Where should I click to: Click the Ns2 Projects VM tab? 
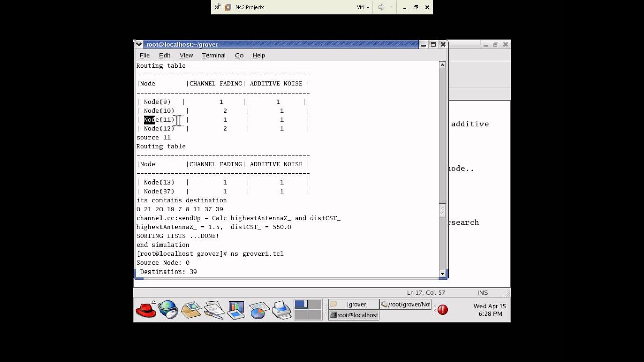pos(245,7)
